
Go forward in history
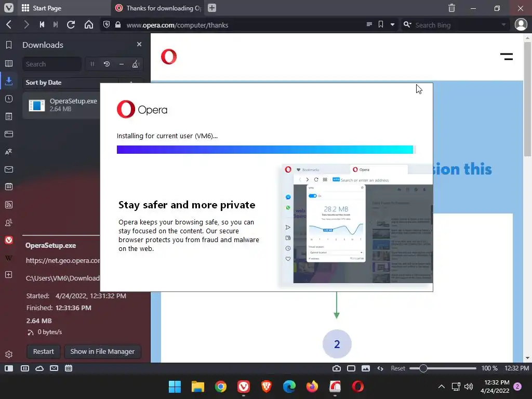(26, 25)
